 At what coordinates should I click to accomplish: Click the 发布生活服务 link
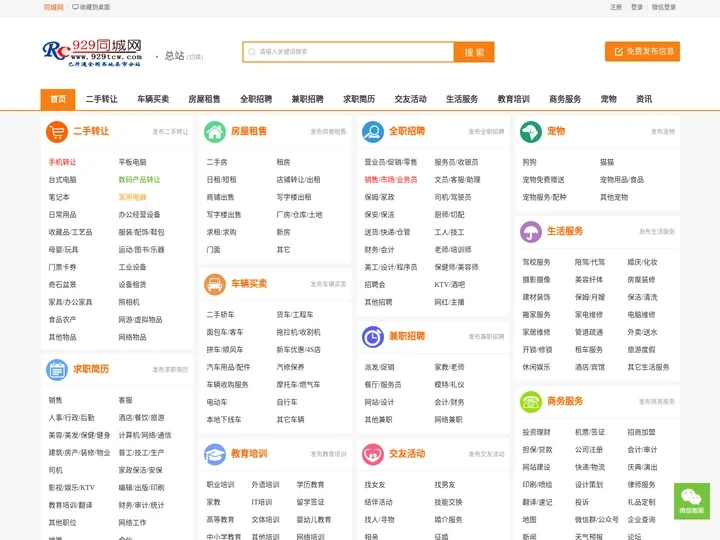[x=657, y=232]
